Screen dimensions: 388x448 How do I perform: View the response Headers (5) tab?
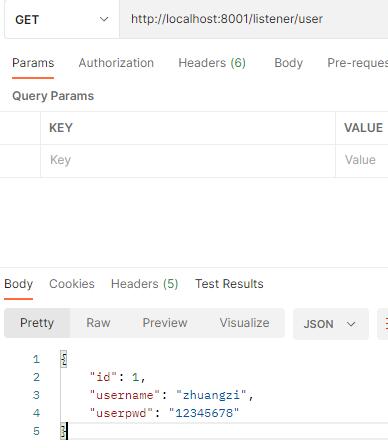[x=145, y=284]
